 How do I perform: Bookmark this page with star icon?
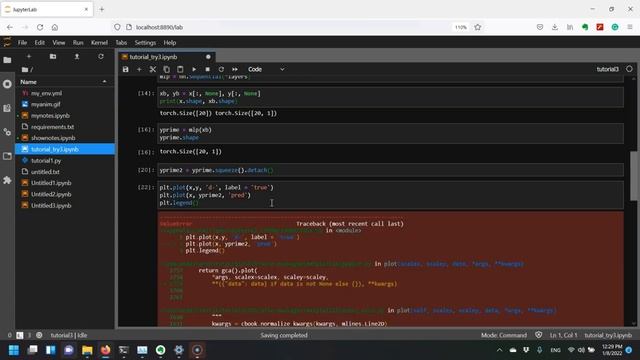(x=478, y=27)
